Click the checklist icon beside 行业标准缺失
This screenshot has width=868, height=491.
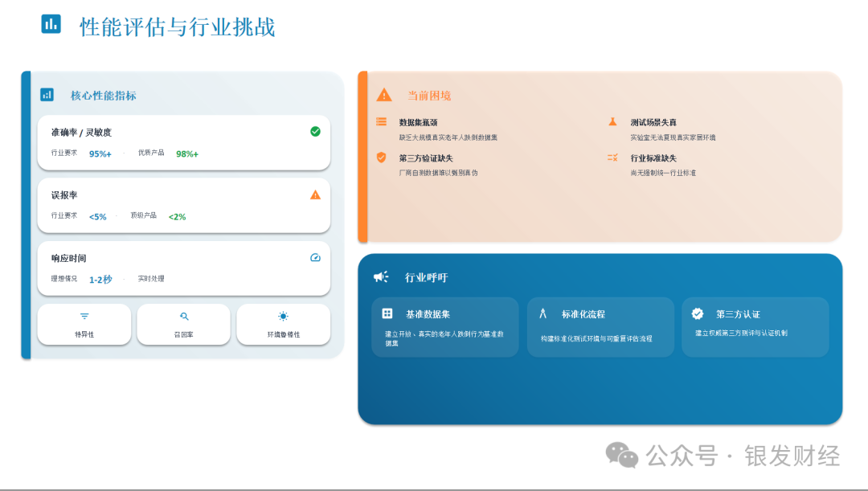pos(612,158)
